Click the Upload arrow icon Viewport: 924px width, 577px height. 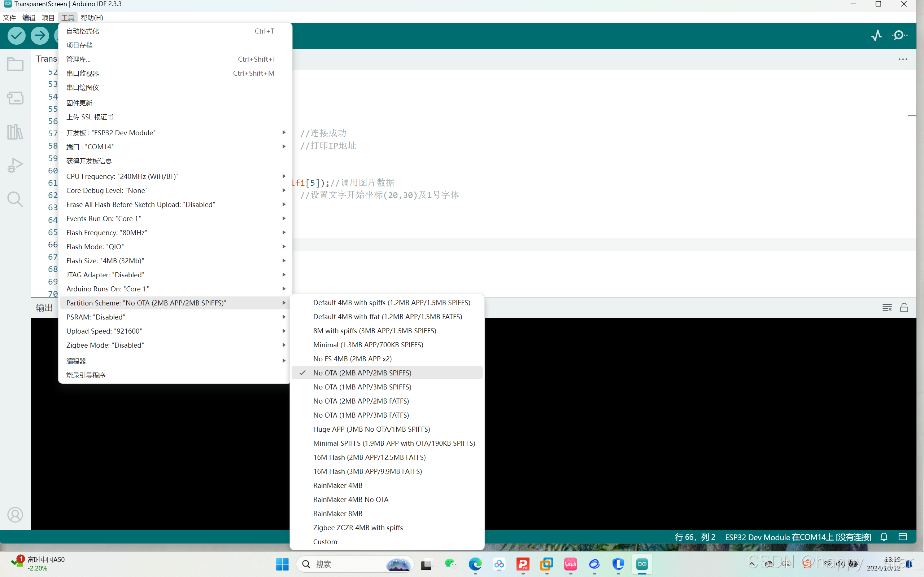[x=40, y=35]
